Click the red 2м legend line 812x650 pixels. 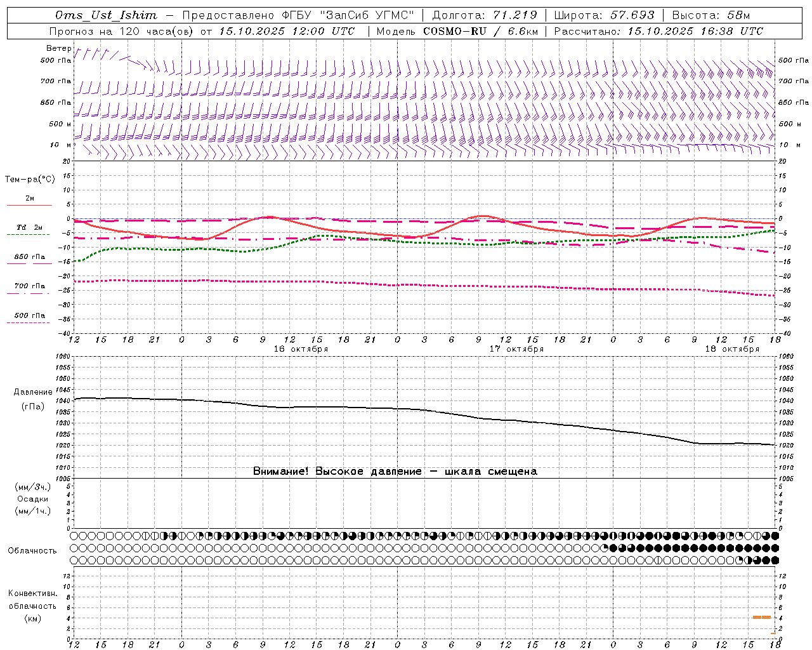(x=29, y=206)
